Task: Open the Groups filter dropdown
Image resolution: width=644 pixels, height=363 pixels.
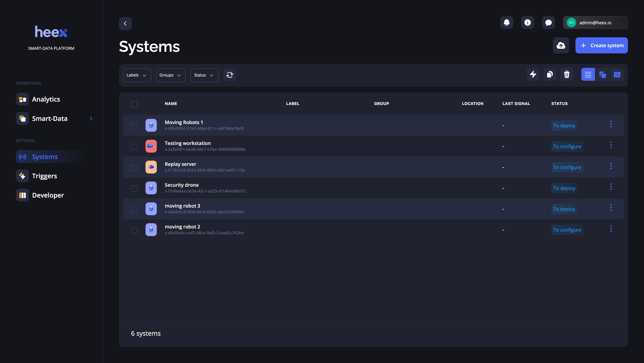Action: [171, 75]
